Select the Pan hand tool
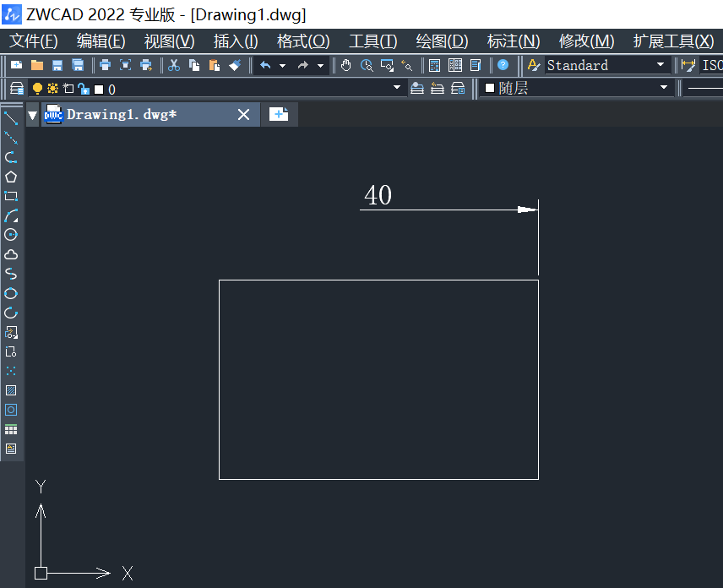 click(x=345, y=66)
